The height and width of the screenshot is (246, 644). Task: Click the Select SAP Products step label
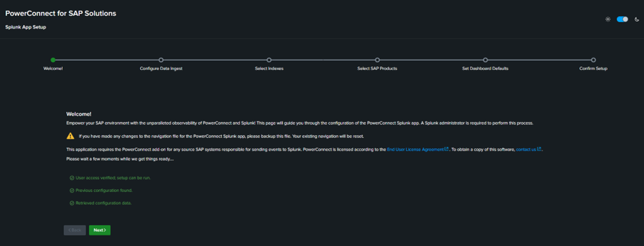377,69
